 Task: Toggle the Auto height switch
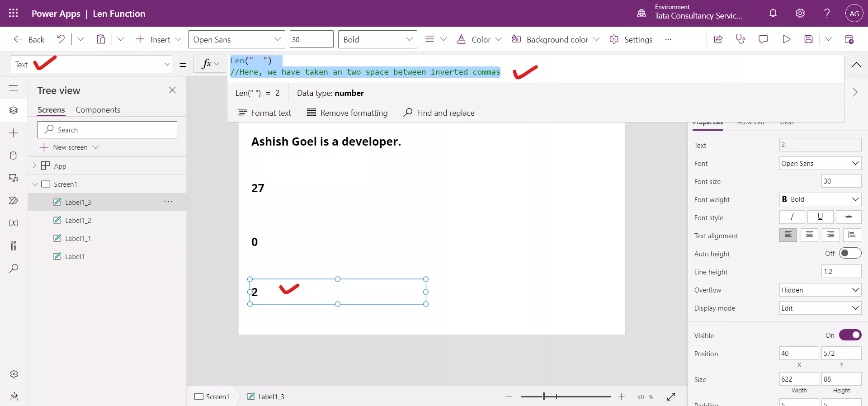click(x=850, y=253)
